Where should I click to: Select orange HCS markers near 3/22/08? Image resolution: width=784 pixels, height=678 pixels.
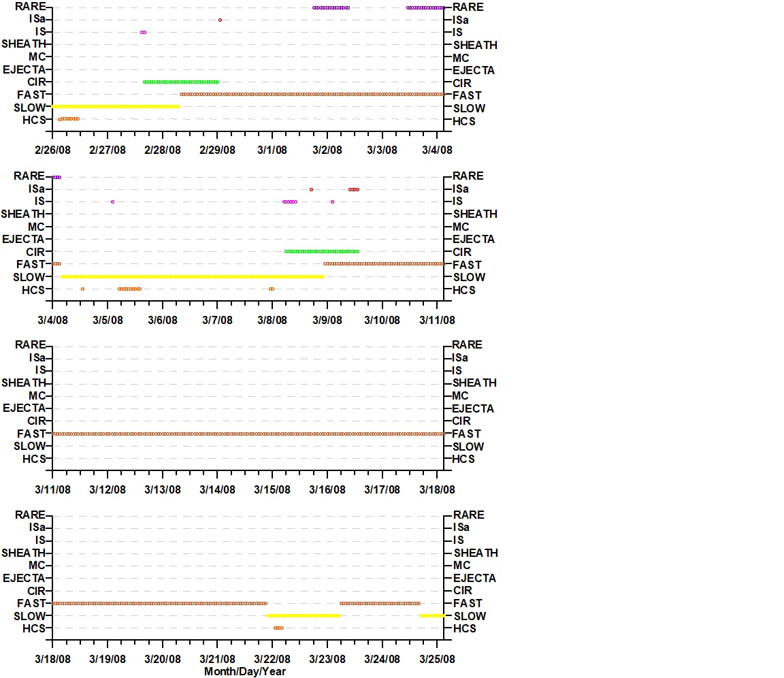pyautogui.click(x=278, y=628)
